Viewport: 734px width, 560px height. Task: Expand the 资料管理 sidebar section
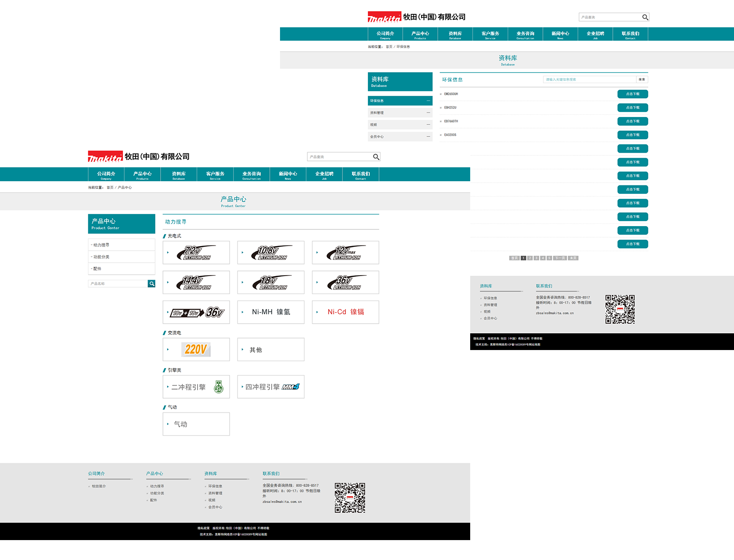428,113
